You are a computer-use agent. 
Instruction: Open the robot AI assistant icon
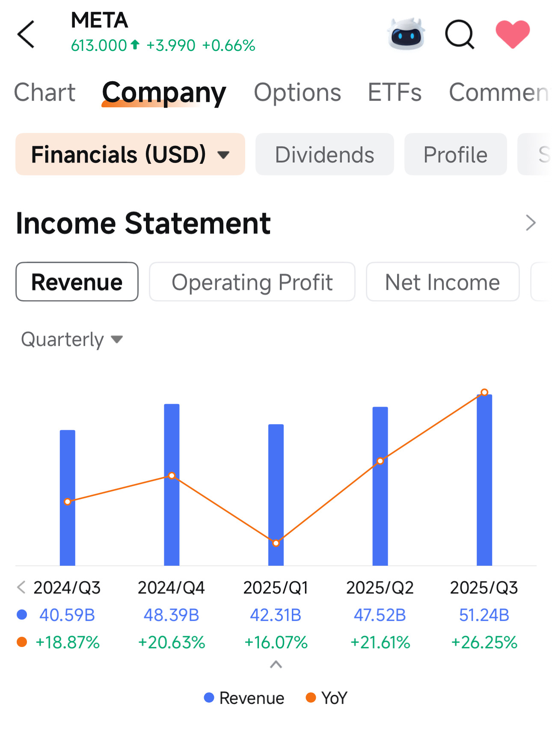coord(406,34)
